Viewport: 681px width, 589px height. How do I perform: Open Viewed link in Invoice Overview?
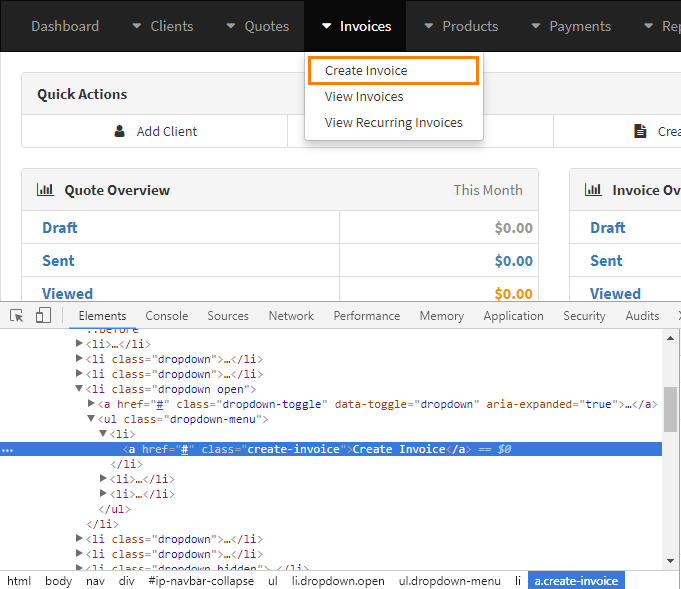tap(615, 294)
